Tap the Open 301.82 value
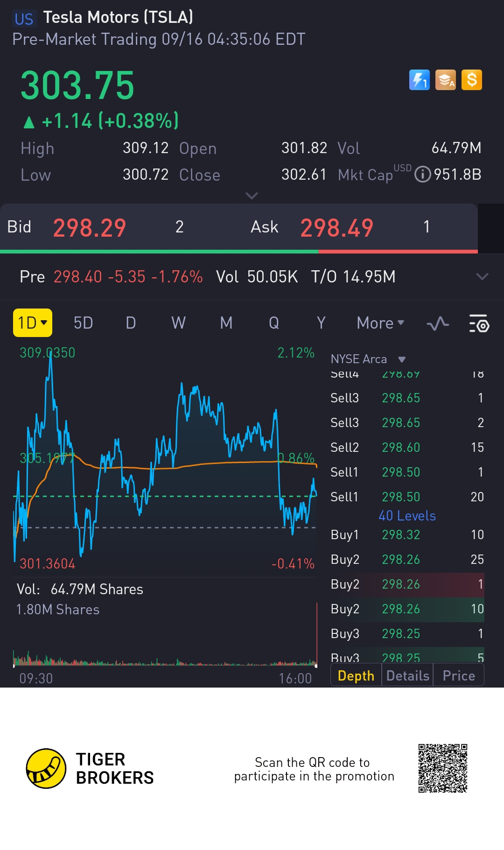The height and width of the screenshot is (850, 504). coord(304,148)
